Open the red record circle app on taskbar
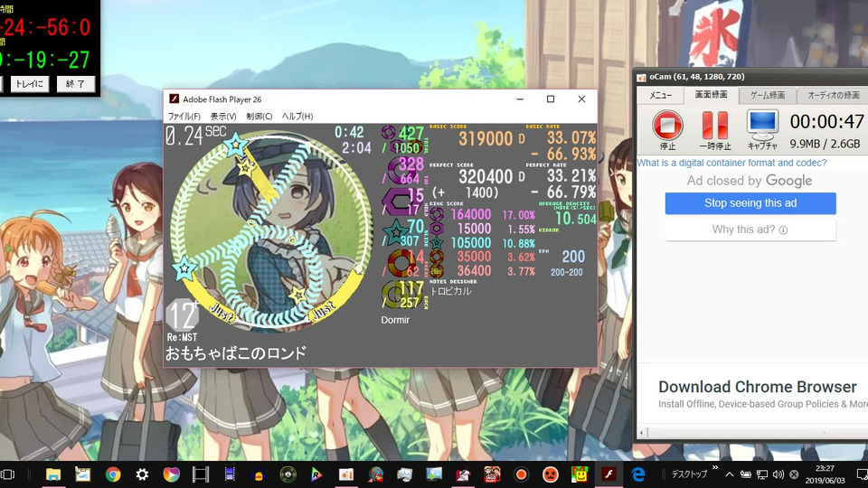 521,474
